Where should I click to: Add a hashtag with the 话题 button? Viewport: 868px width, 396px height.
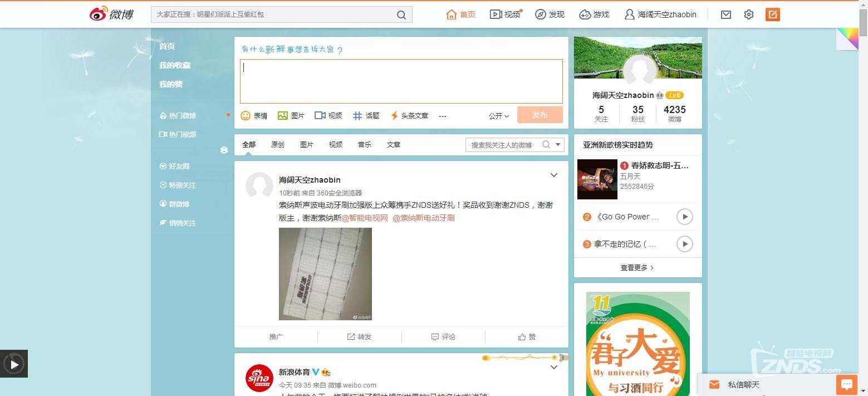pyautogui.click(x=366, y=115)
